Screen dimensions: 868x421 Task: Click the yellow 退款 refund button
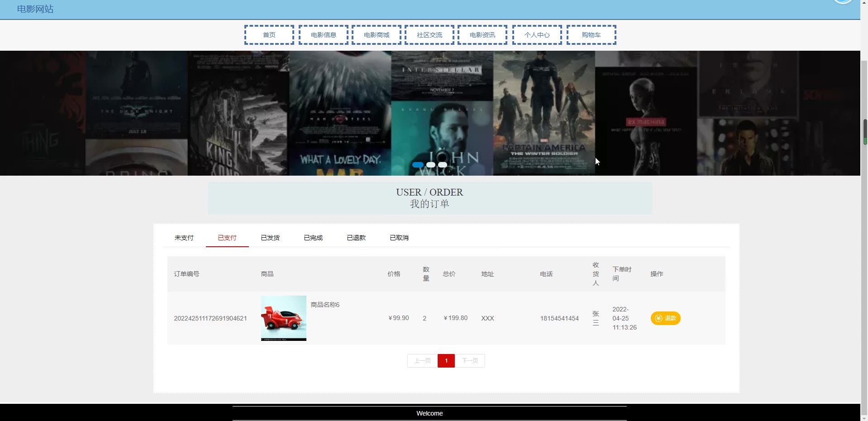665,318
